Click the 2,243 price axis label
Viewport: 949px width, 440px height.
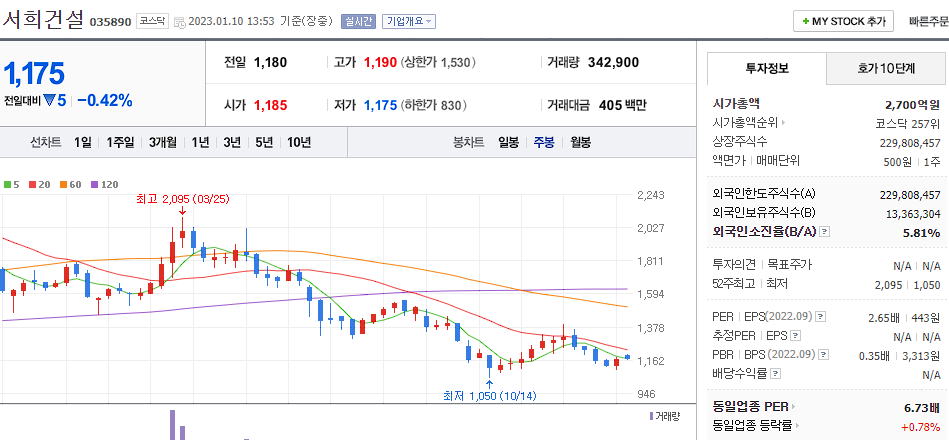[x=651, y=195]
